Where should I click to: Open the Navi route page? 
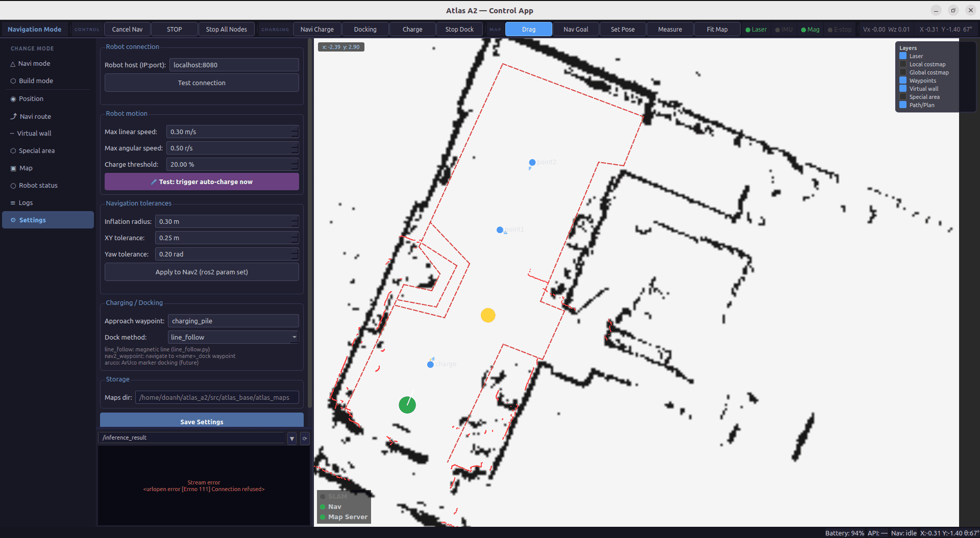tap(48, 116)
